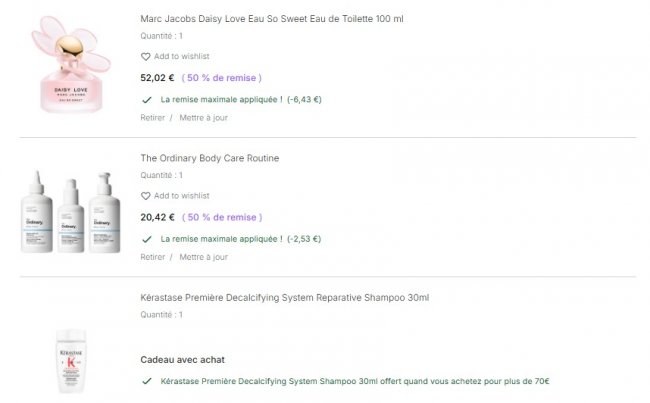
Task: Click Mettre à jour for the Marc Jacobs perfume
Action: coord(203,117)
